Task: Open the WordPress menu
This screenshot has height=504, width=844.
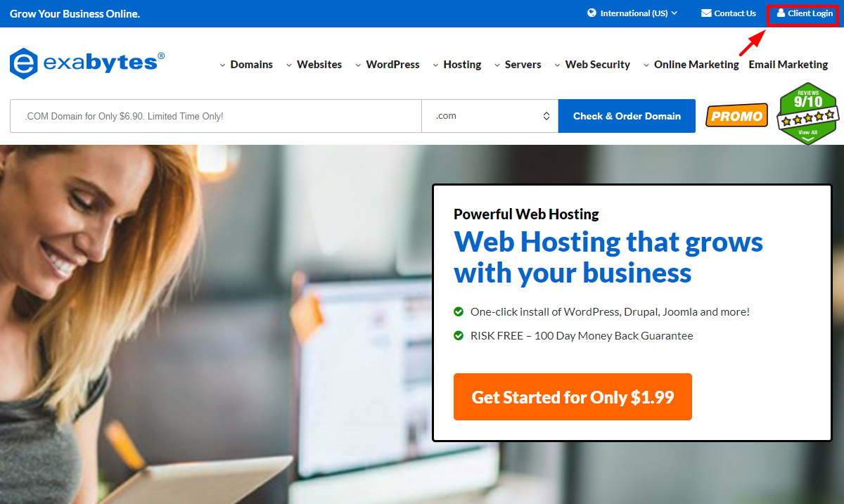Action: coord(387,65)
